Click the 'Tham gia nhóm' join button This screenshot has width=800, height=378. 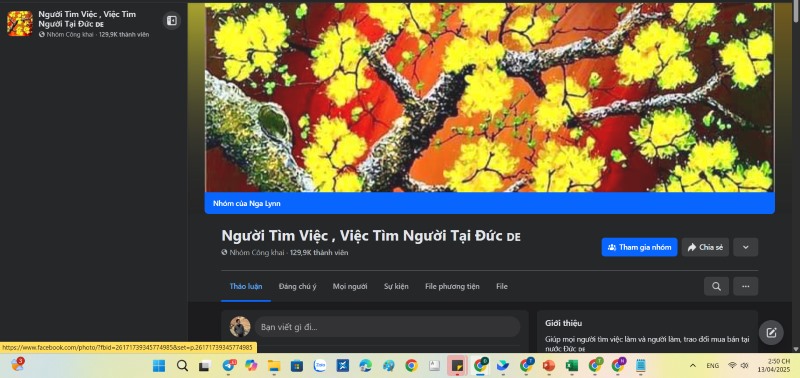(x=639, y=247)
